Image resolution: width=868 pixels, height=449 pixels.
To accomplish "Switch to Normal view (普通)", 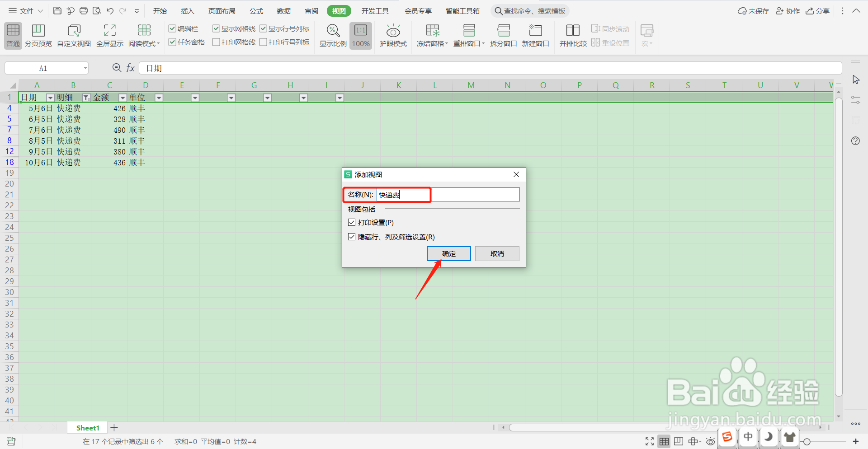I will 13,35.
